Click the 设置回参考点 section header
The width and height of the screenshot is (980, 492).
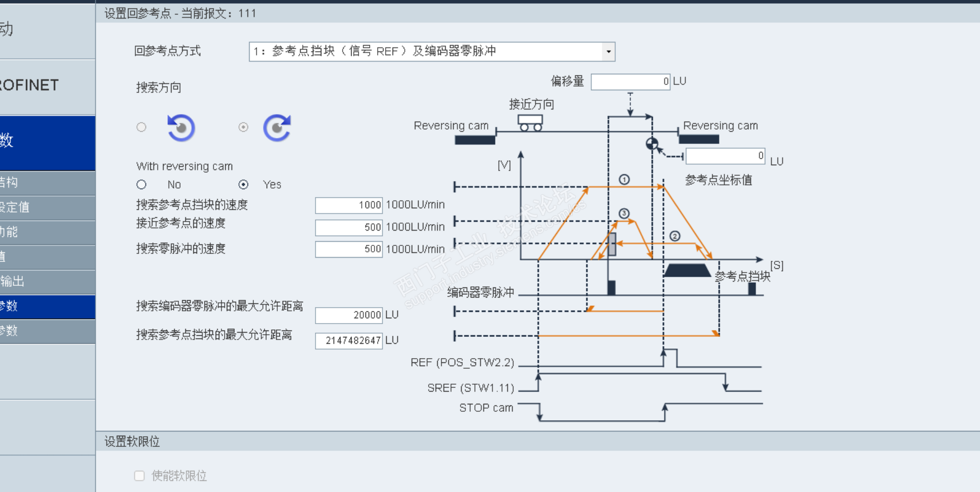tap(538, 13)
